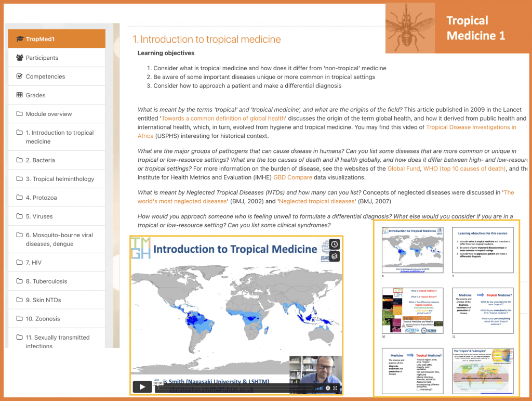The height and width of the screenshot is (401, 532).
Task: Open Grades via its grid icon
Action: (x=20, y=95)
